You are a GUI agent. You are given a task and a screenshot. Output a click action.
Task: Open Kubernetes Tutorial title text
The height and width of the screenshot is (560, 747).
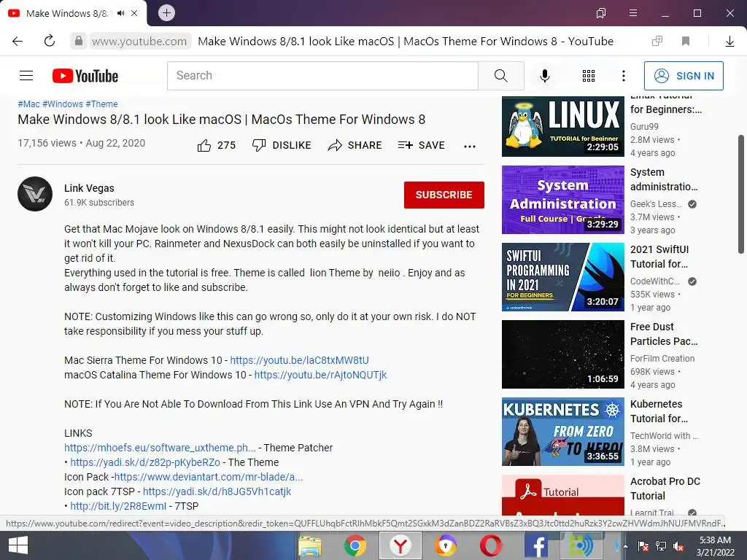tap(659, 411)
